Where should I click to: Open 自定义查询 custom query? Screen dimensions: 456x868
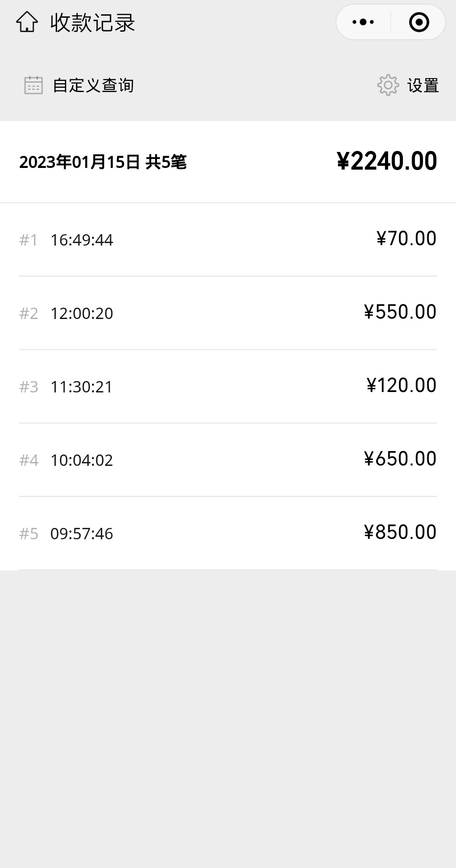click(93, 85)
